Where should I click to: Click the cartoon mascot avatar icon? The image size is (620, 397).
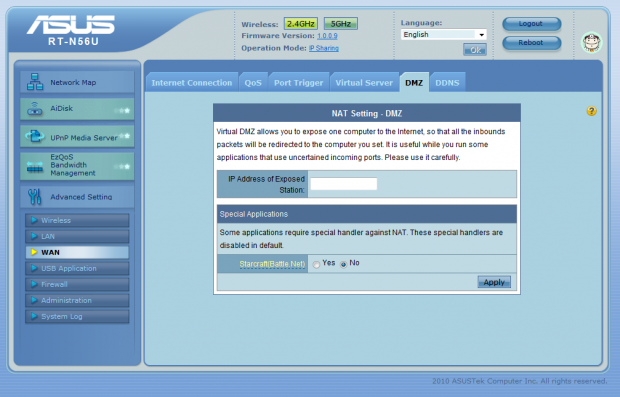(x=591, y=42)
